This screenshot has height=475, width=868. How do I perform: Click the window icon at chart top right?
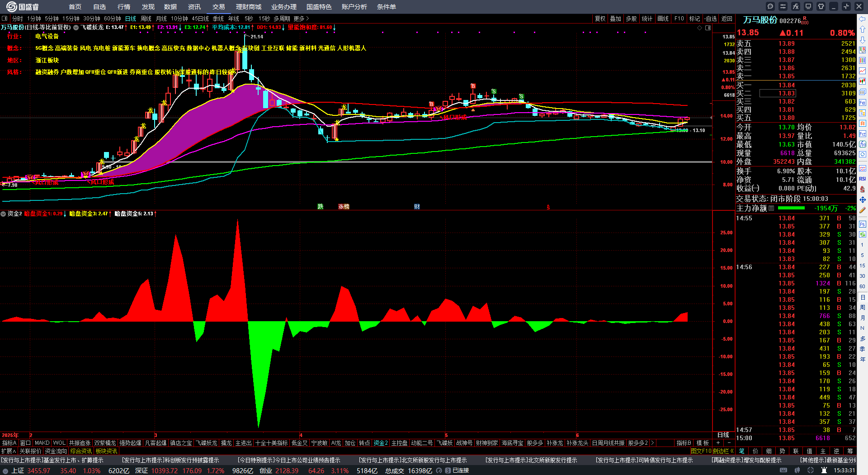point(708,28)
